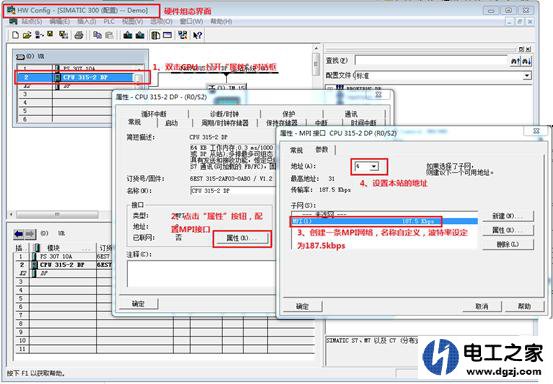The height and width of the screenshot is (384, 553).
Task: Click the CPU 315-2 DP module icon in rack
Action: point(57,77)
